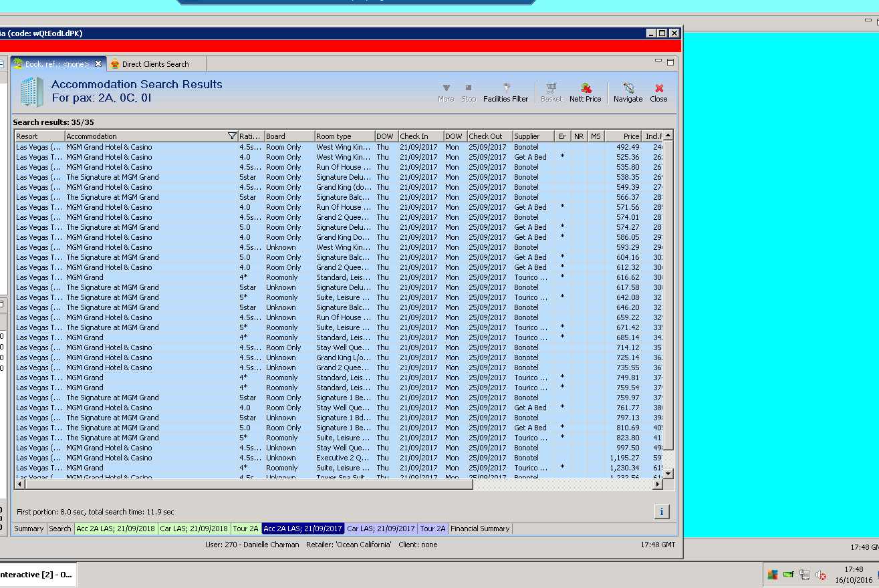Open the Financial Summary tab
This screenshot has width=879, height=588.
[480, 529]
